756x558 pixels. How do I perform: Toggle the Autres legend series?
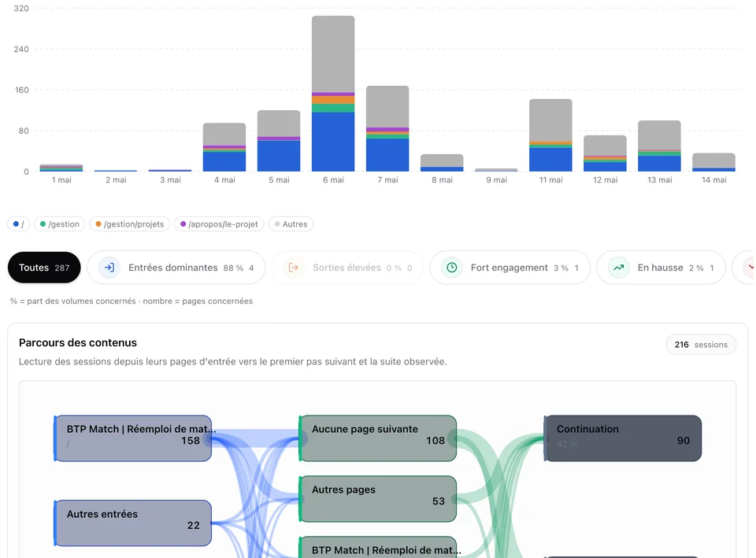(291, 224)
